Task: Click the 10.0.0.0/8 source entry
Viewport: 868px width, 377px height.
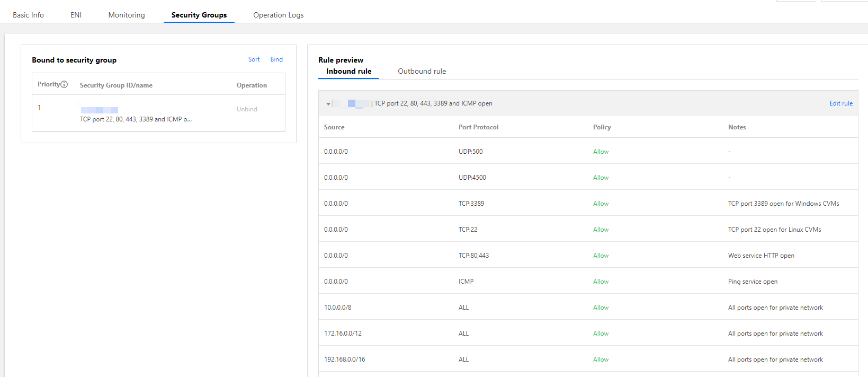Action: [x=338, y=308]
